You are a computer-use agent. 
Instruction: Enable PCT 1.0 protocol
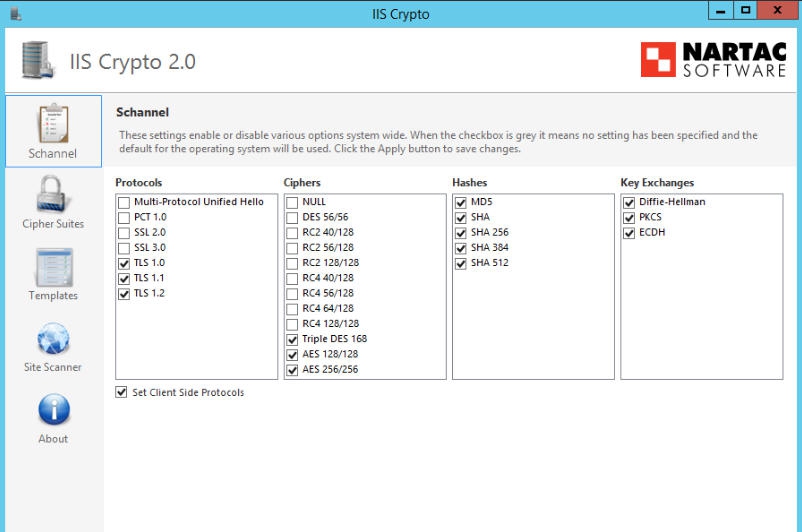[x=124, y=218]
